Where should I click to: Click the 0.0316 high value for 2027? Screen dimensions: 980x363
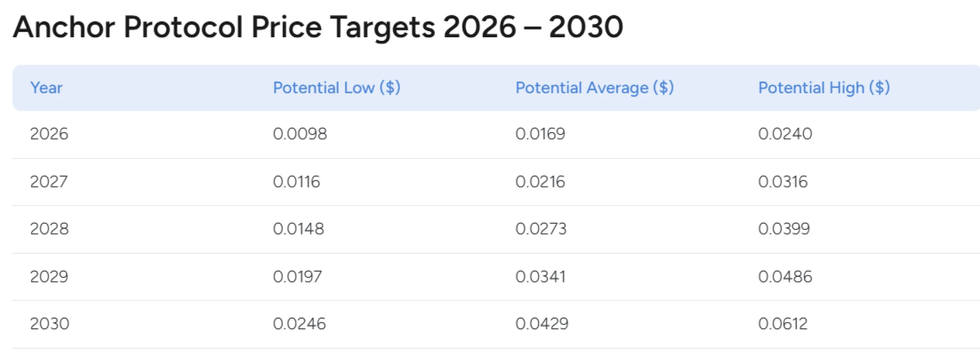[x=782, y=181]
